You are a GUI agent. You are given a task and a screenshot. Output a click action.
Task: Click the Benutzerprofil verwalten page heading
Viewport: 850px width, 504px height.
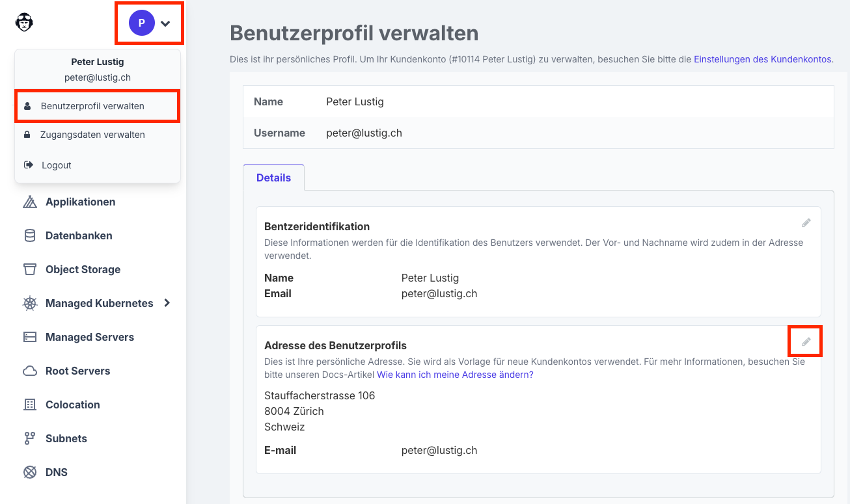[354, 33]
